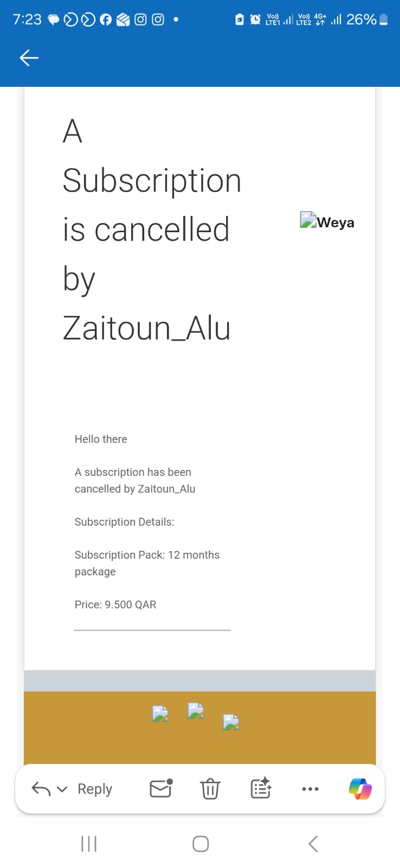The height and width of the screenshot is (868, 400).
Task: Tap the Facebook notification icon in status bar
Action: point(106,20)
